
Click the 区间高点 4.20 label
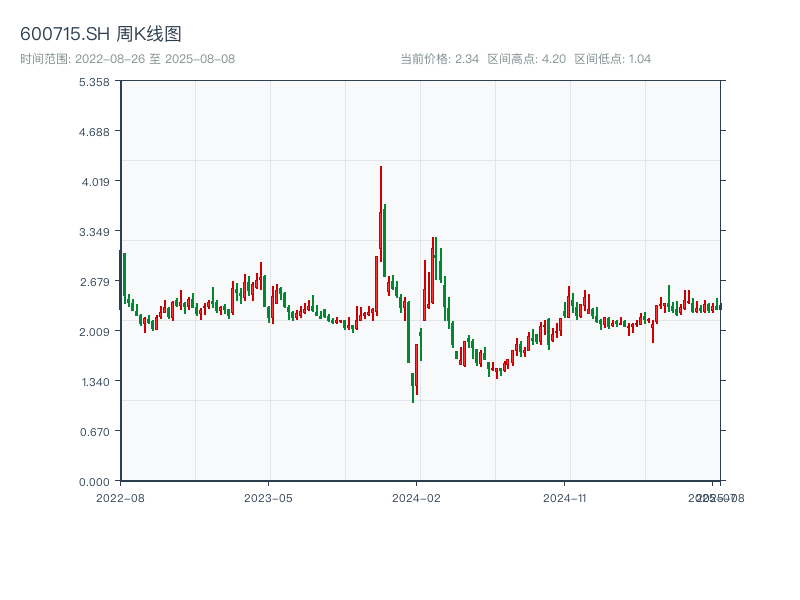point(527,59)
